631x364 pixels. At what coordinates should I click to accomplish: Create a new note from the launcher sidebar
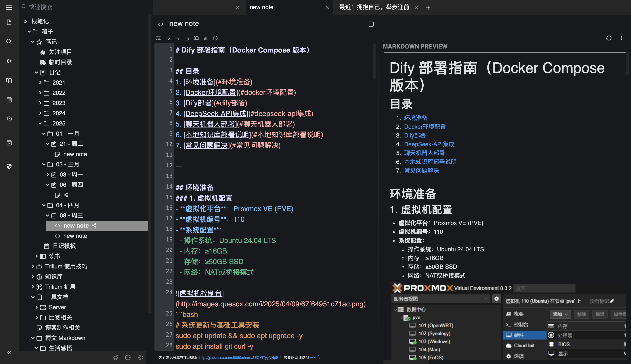coord(9,22)
